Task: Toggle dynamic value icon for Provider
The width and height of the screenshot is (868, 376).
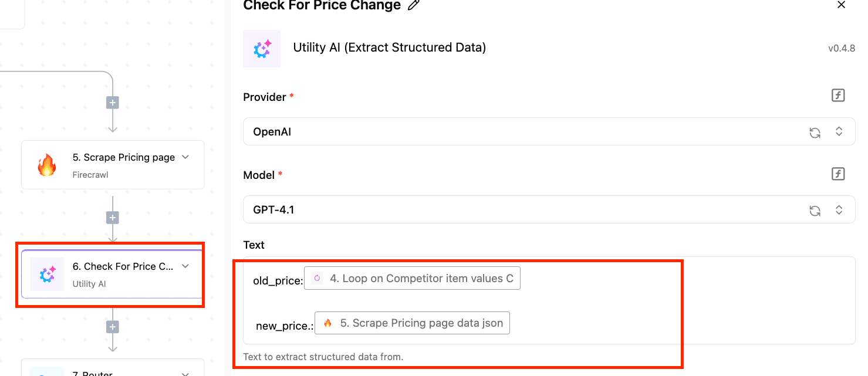Action: [838, 96]
